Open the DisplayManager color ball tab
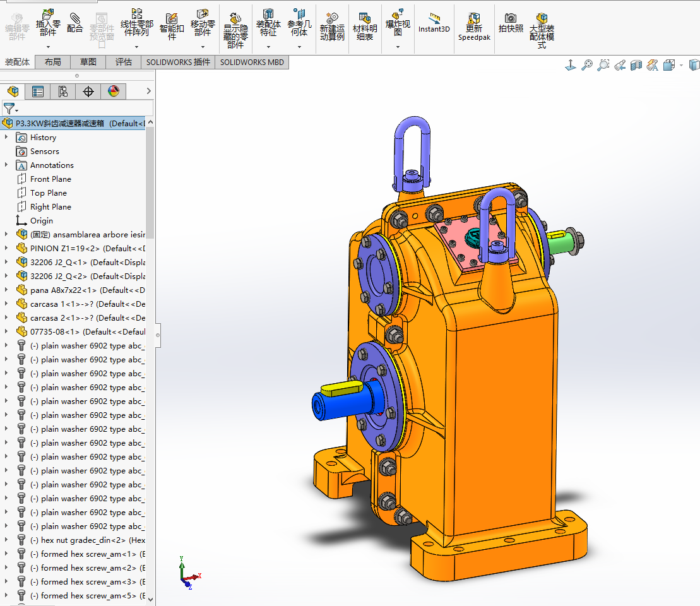This screenshot has width=700, height=606. click(x=114, y=92)
